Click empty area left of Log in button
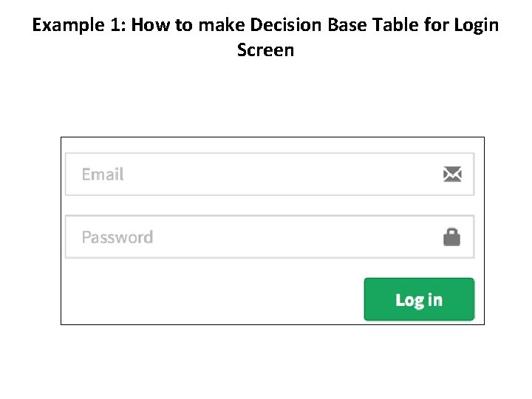This screenshot has height=399, width=532. [214, 299]
